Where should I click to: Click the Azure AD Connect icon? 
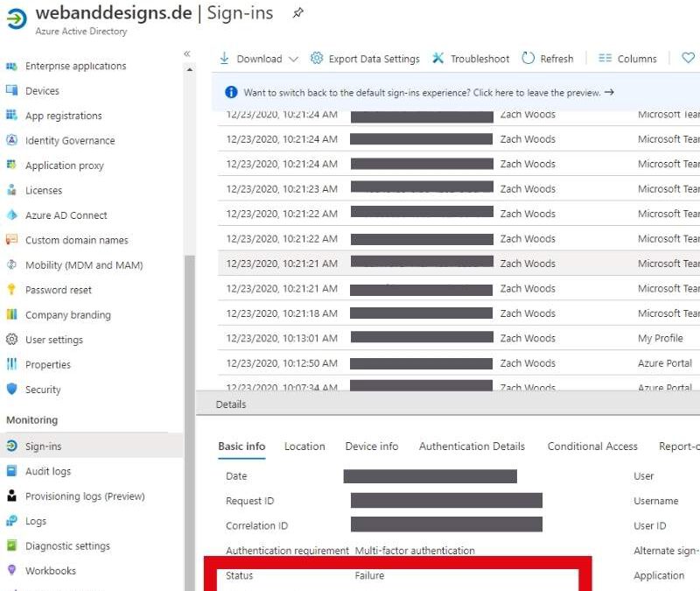(11, 215)
